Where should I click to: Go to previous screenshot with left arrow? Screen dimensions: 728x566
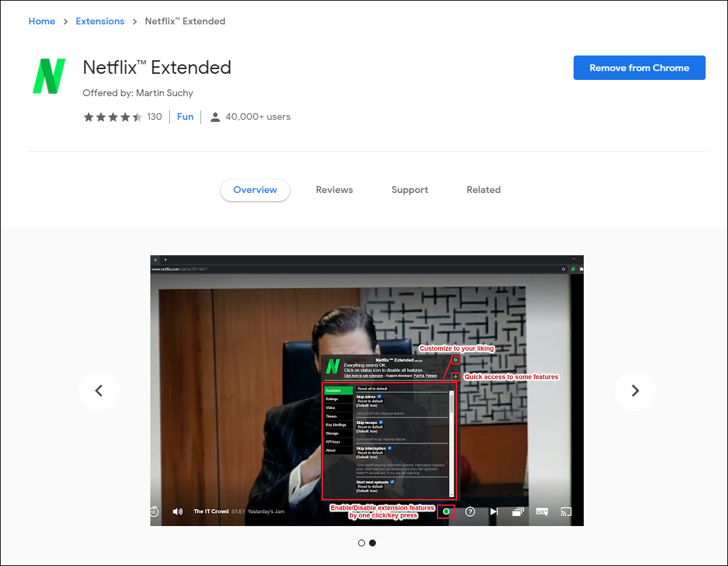[x=99, y=391]
